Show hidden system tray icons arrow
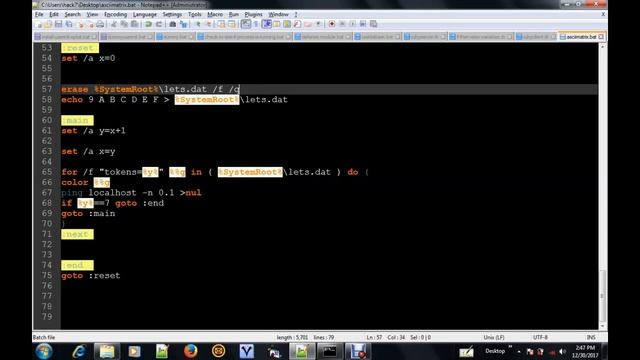Screen dimensions: 640x360 [519, 351]
